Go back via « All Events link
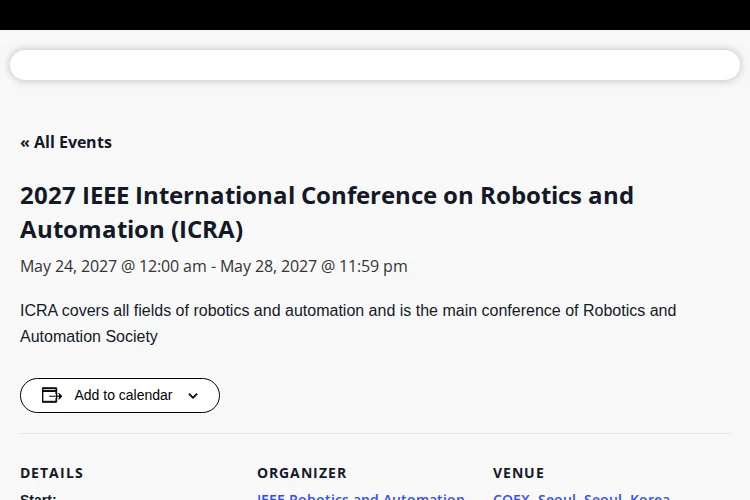 point(66,142)
